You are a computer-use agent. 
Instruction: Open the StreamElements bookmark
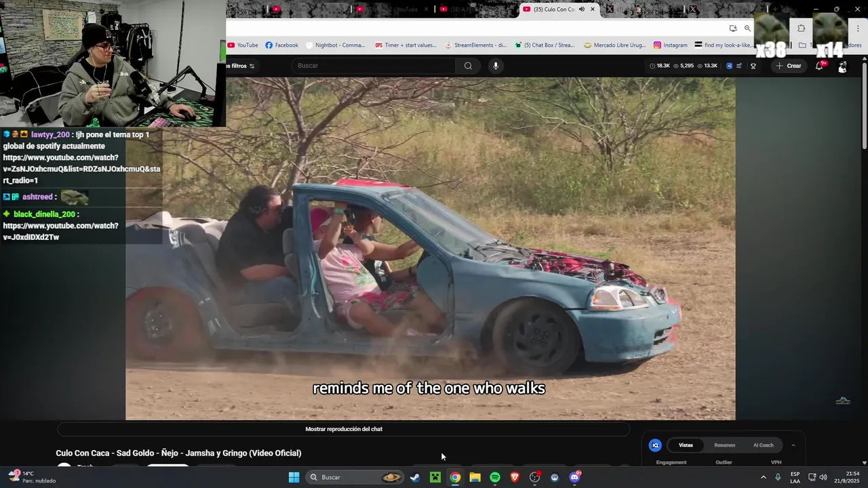coord(475,45)
